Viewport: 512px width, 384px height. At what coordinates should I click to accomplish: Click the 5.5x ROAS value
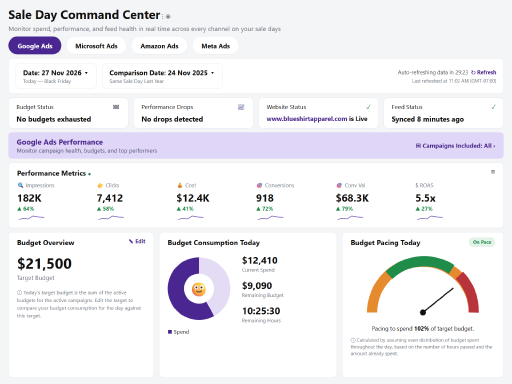[425, 198]
